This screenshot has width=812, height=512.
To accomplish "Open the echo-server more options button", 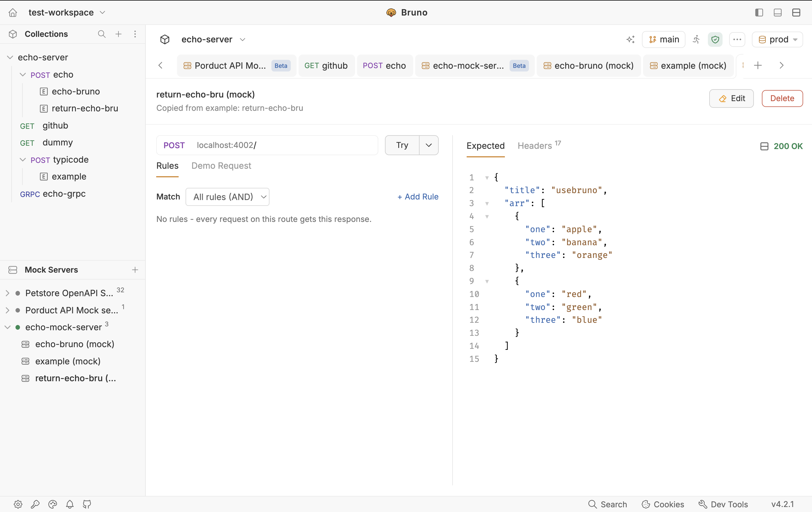I will point(737,39).
